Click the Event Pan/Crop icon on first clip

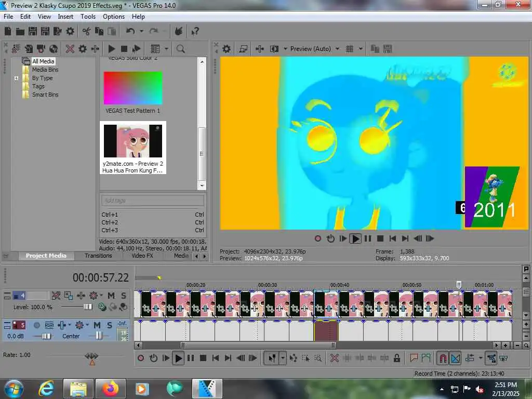pos(146,309)
